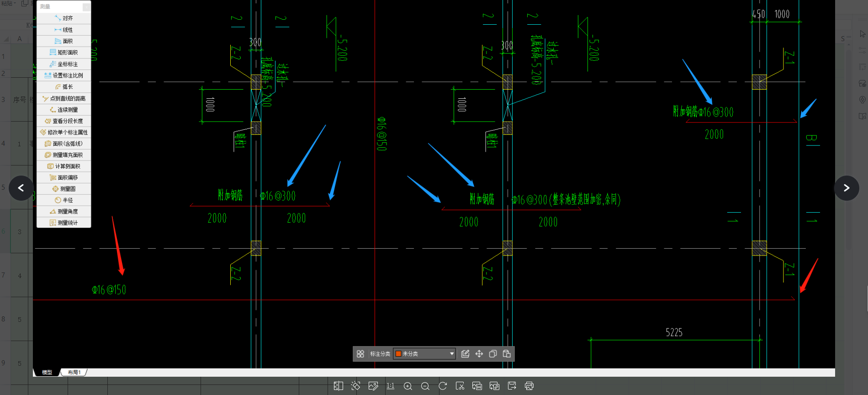868x395 pixels.
Task: Click 粘贴 paste in background spreadsheet
Action: point(8,3)
